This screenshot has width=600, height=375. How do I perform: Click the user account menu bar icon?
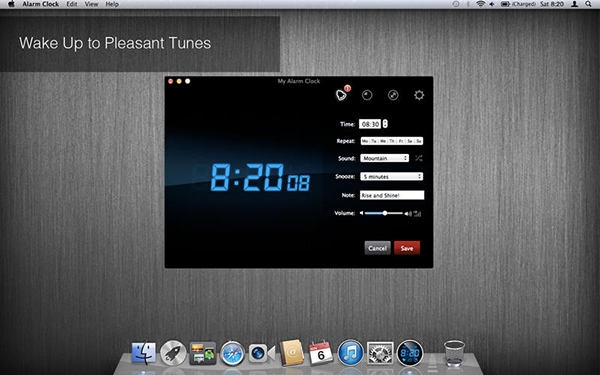pyautogui.click(x=574, y=4)
